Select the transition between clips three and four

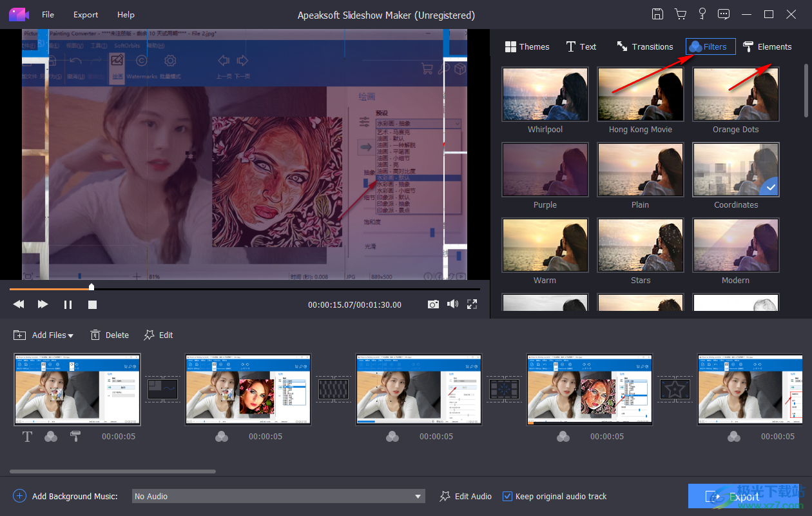click(504, 389)
